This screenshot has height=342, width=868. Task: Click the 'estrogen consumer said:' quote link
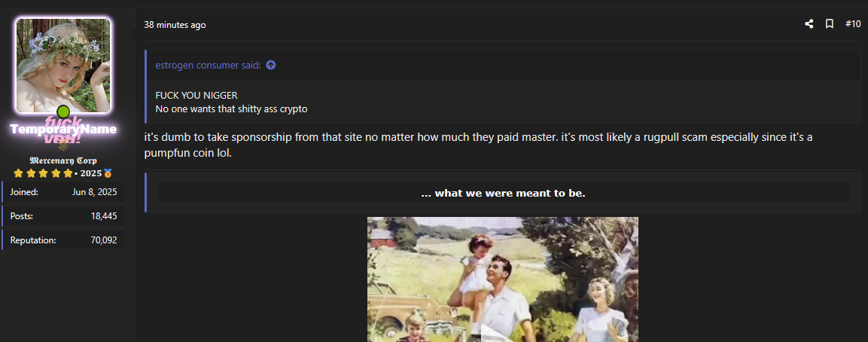tap(208, 66)
